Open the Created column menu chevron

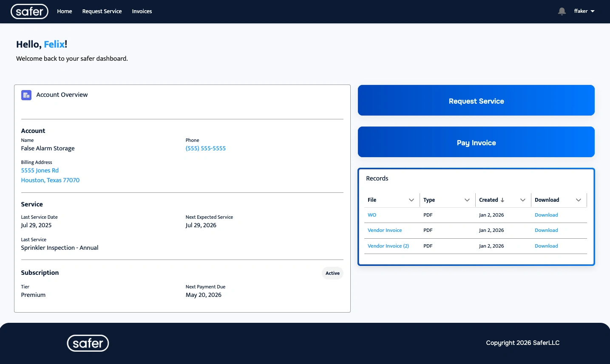point(522,200)
